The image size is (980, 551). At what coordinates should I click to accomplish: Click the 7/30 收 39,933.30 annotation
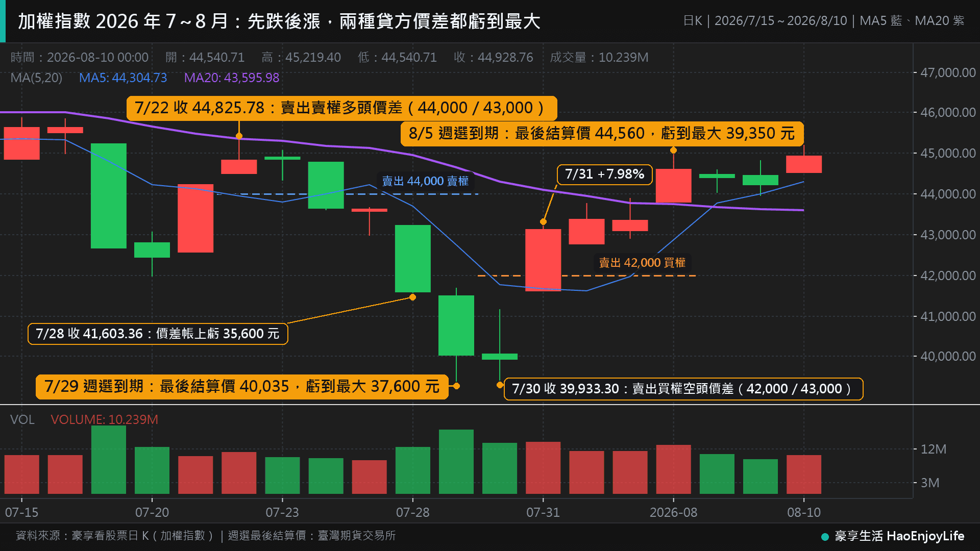point(683,389)
